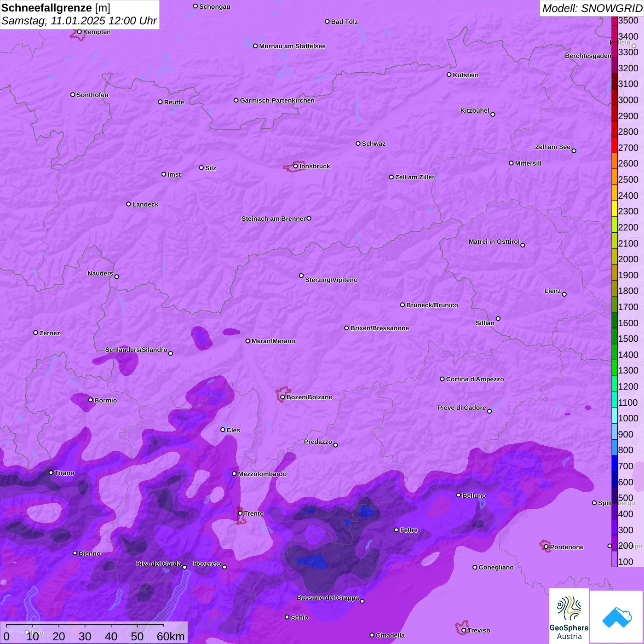Click the Kufstein label
644x644 pixels.
point(466,75)
